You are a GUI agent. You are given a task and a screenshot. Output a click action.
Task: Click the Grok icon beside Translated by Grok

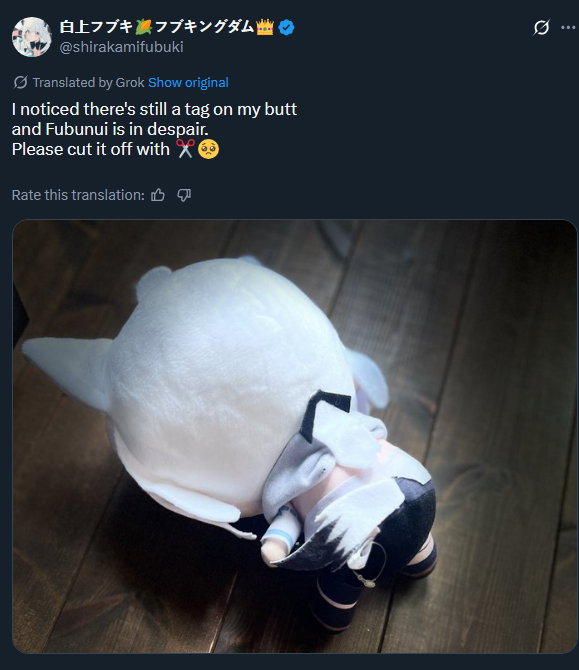coord(20,82)
